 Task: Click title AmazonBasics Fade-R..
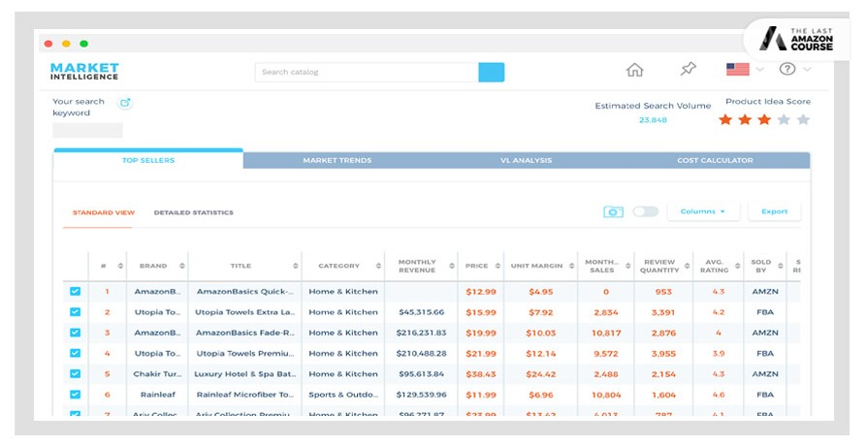pos(244,333)
